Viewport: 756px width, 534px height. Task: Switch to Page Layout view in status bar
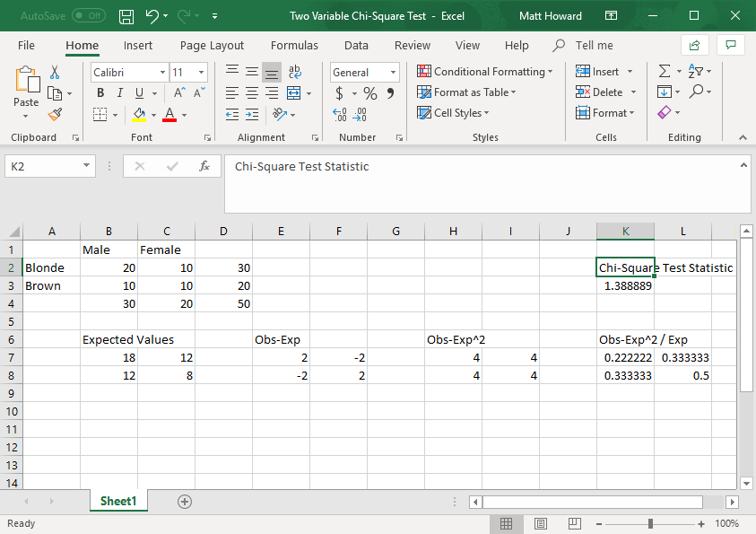tap(541, 524)
